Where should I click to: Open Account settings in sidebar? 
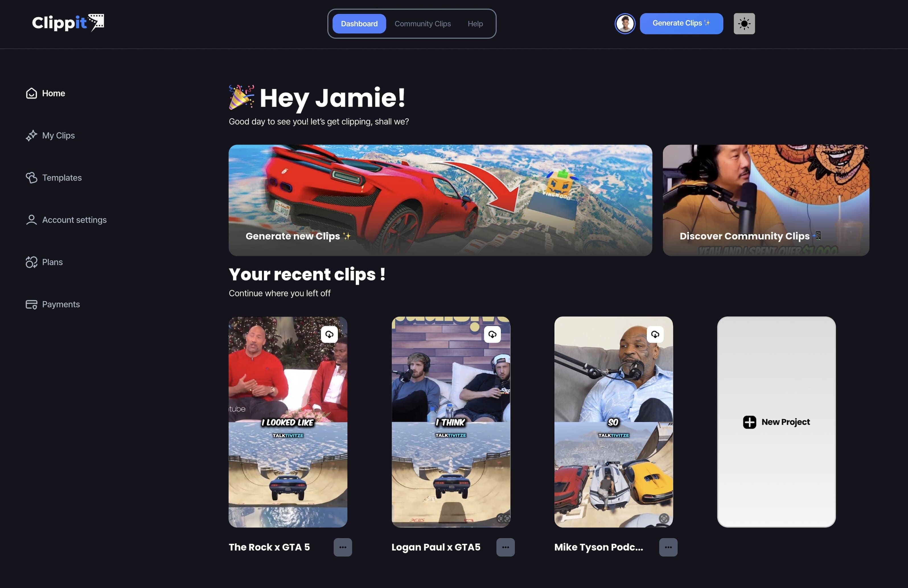coord(74,220)
